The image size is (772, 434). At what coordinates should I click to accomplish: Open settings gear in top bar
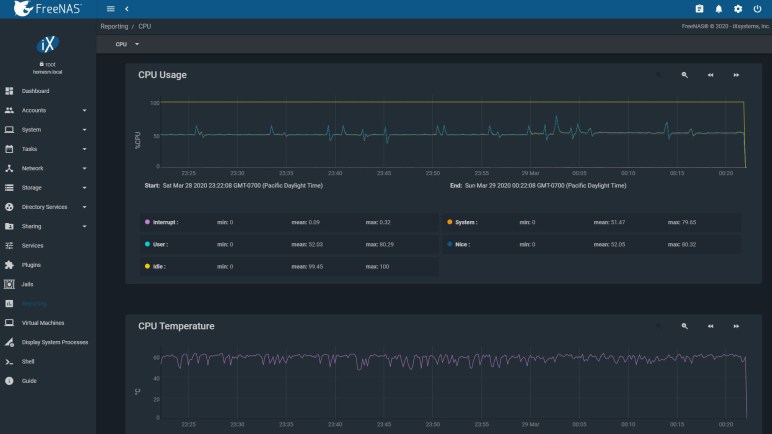[x=737, y=8]
